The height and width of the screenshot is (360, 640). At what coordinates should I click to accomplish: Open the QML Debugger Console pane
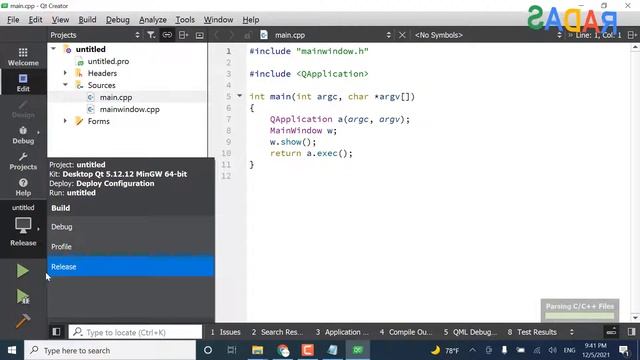tap(470, 332)
